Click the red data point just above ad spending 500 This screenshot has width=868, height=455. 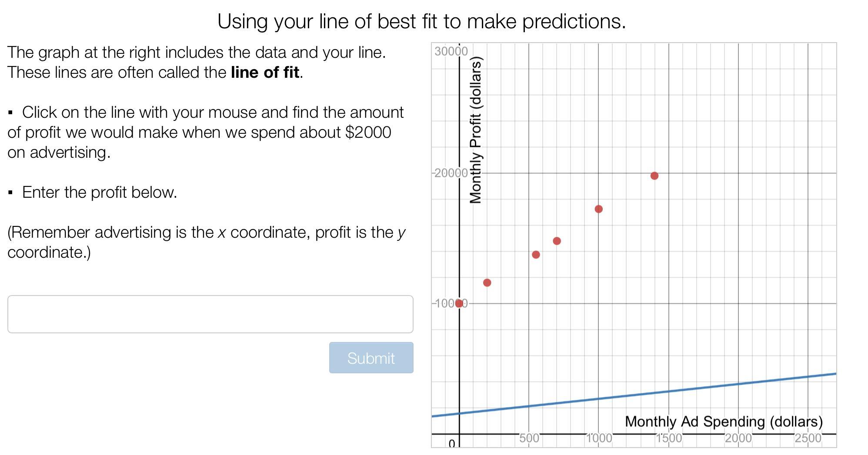[536, 255]
